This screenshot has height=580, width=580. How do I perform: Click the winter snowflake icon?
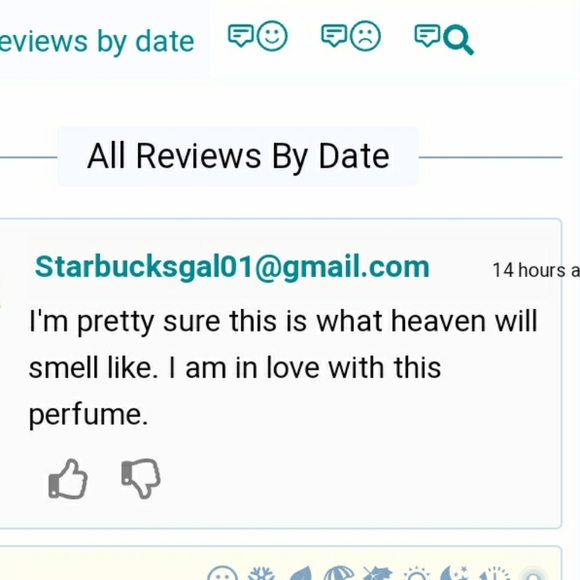pyautogui.click(x=261, y=574)
